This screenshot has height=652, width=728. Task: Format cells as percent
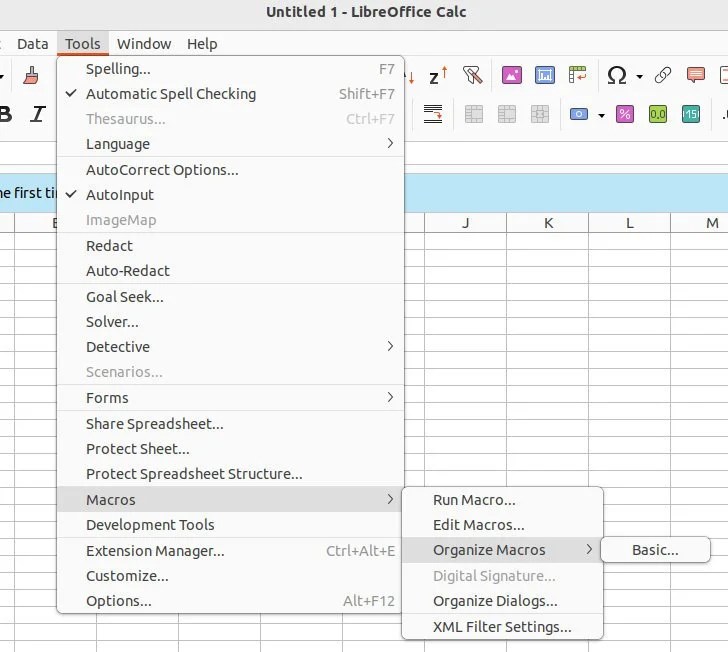pos(625,114)
